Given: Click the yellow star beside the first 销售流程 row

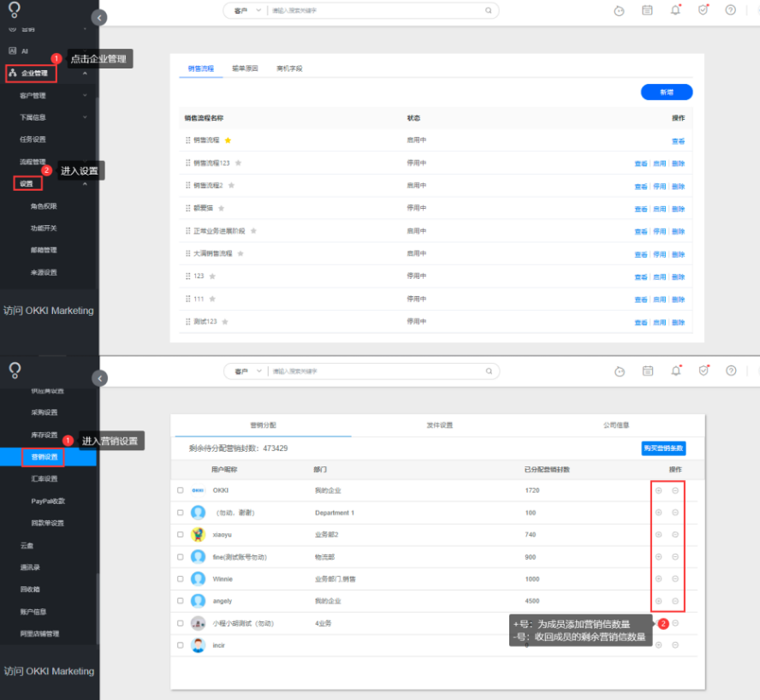Looking at the screenshot, I should point(228,140).
